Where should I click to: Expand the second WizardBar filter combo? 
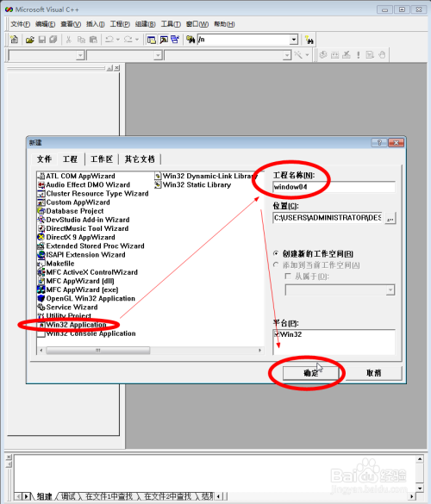pyautogui.click(x=158, y=55)
